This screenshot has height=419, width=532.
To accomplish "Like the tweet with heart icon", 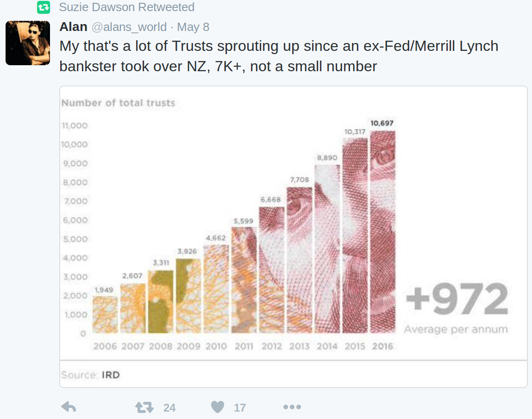I will point(218,407).
